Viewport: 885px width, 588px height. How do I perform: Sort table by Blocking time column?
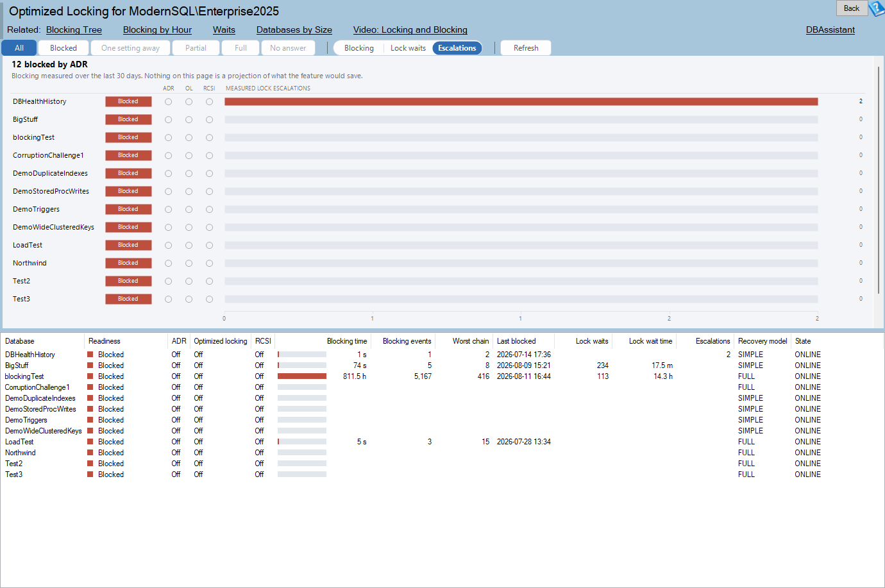pyautogui.click(x=323, y=341)
